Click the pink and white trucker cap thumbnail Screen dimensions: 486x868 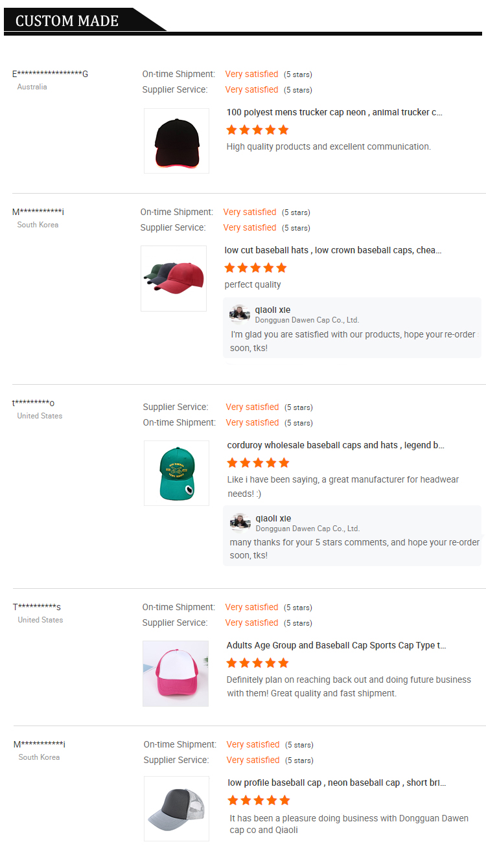175,674
